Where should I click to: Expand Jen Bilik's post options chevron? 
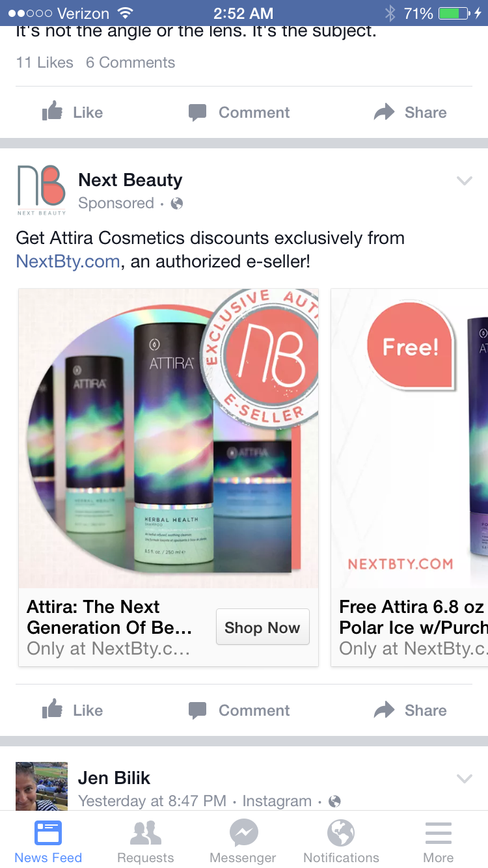tap(464, 778)
